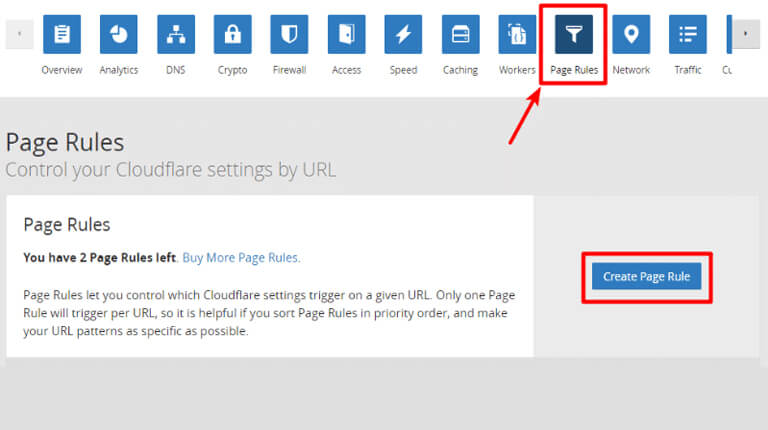Click the Network label
768x430 pixels.
631,70
